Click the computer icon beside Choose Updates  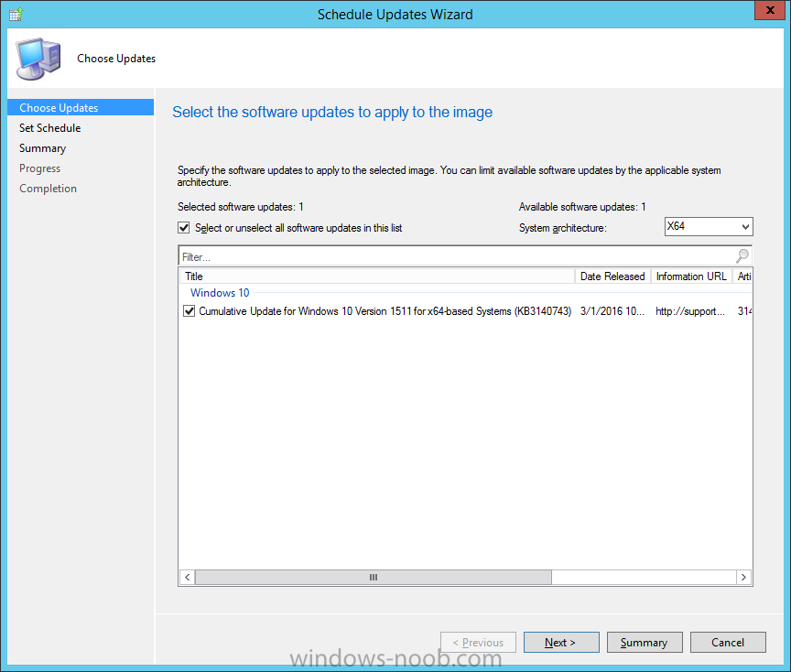(x=38, y=59)
